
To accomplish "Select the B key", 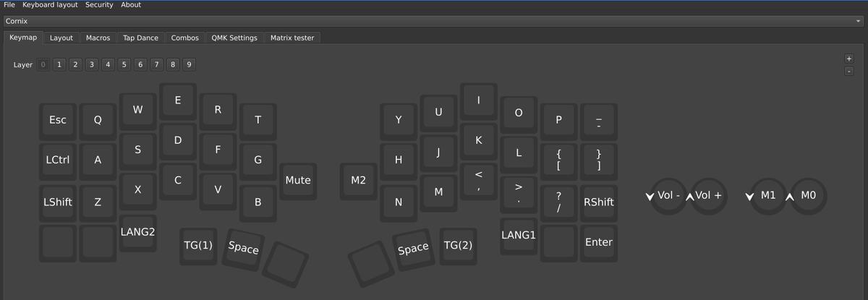I will coord(258,202).
